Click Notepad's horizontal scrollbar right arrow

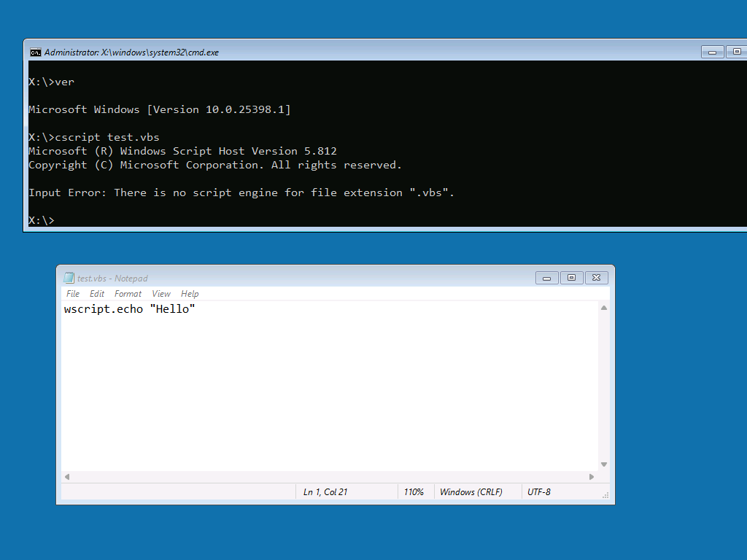coord(592,477)
